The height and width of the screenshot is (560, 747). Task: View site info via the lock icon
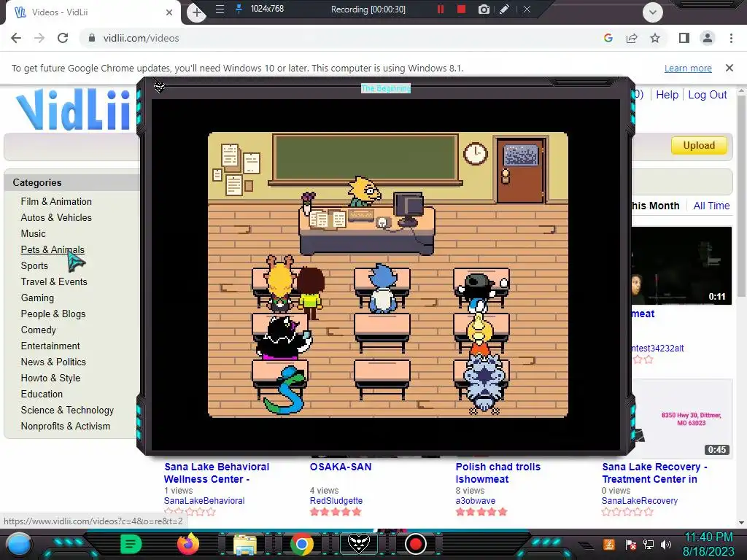point(92,38)
